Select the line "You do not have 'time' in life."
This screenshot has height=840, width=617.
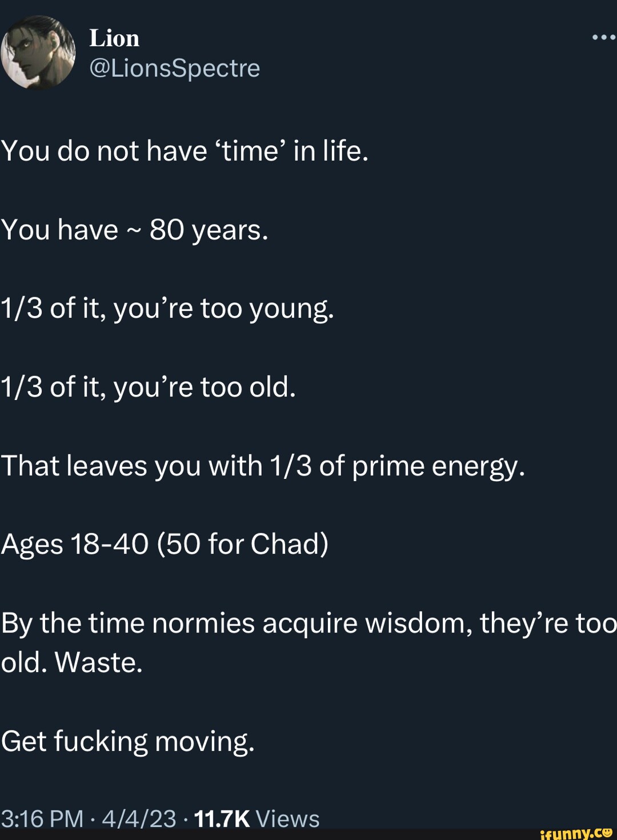(185, 151)
